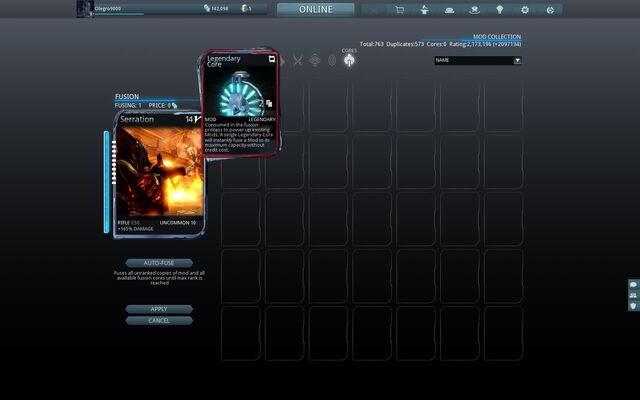The height and width of the screenshot is (400, 640).
Task: Open the foundry icon in top bar
Action: (x=424, y=10)
